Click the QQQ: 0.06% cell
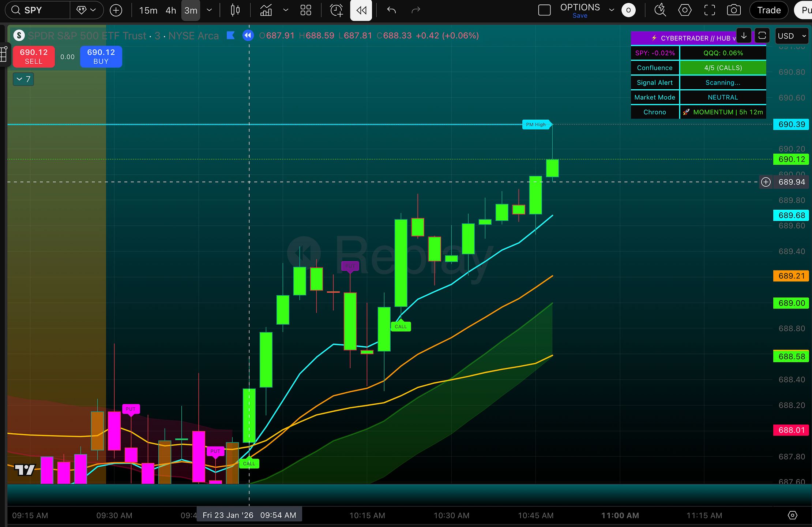812x527 pixels. click(x=723, y=53)
